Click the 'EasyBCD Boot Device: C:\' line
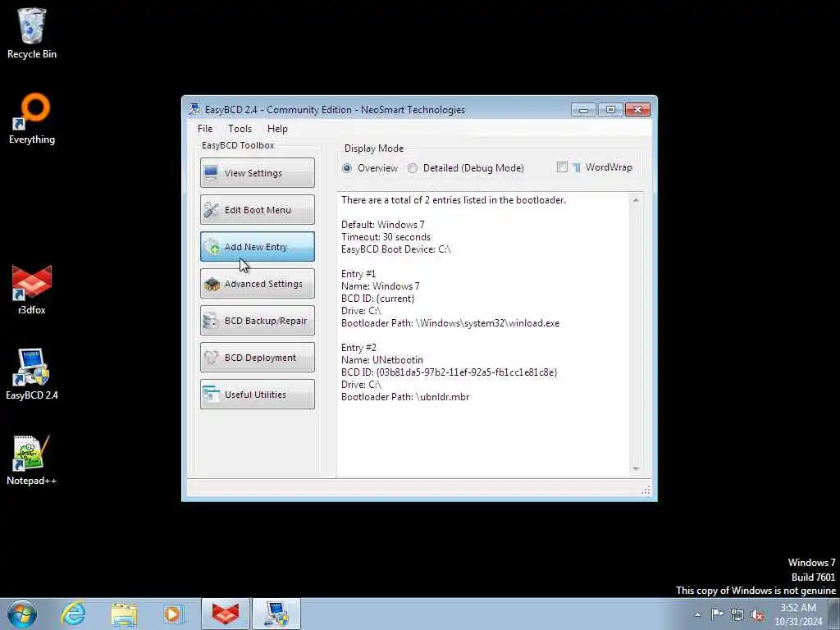 click(396, 249)
